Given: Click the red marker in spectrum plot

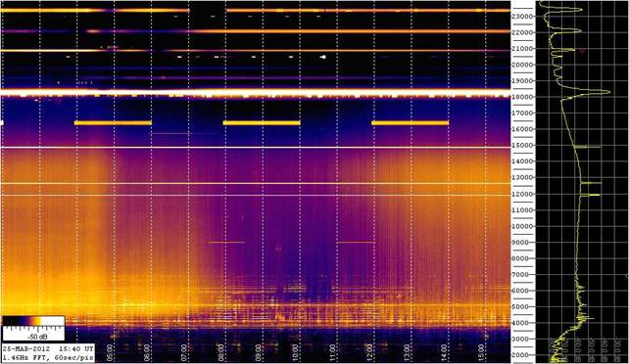Looking at the screenshot, I should pos(583,50).
